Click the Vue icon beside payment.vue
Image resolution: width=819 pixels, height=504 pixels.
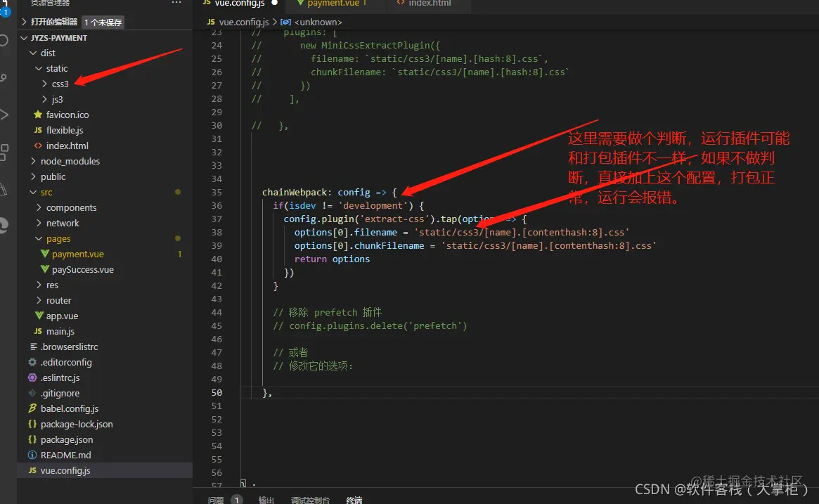tap(45, 254)
